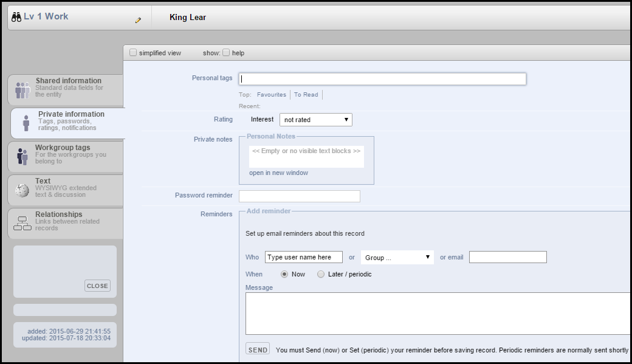Viewport: 632px width, 364px height.
Task: Select the Now radio button
Action: click(284, 274)
